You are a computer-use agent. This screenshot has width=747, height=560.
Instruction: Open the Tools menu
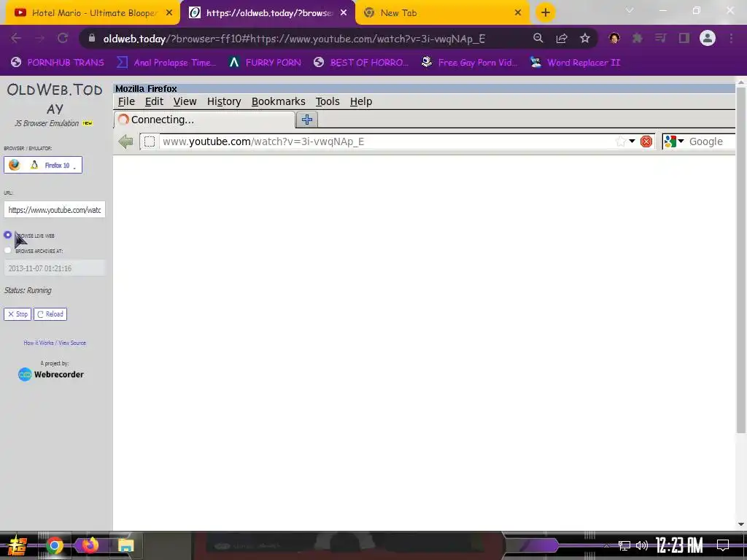pos(328,101)
